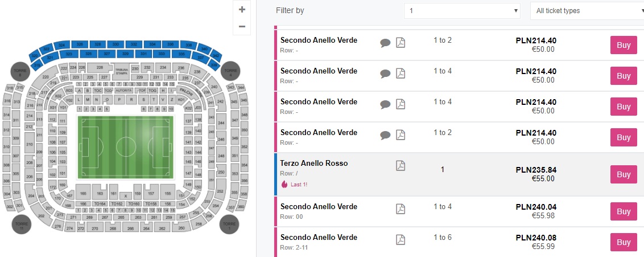This screenshot has width=644, height=257.
Task: Expand the All ticket types filter
Action: click(x=586, y=10)
